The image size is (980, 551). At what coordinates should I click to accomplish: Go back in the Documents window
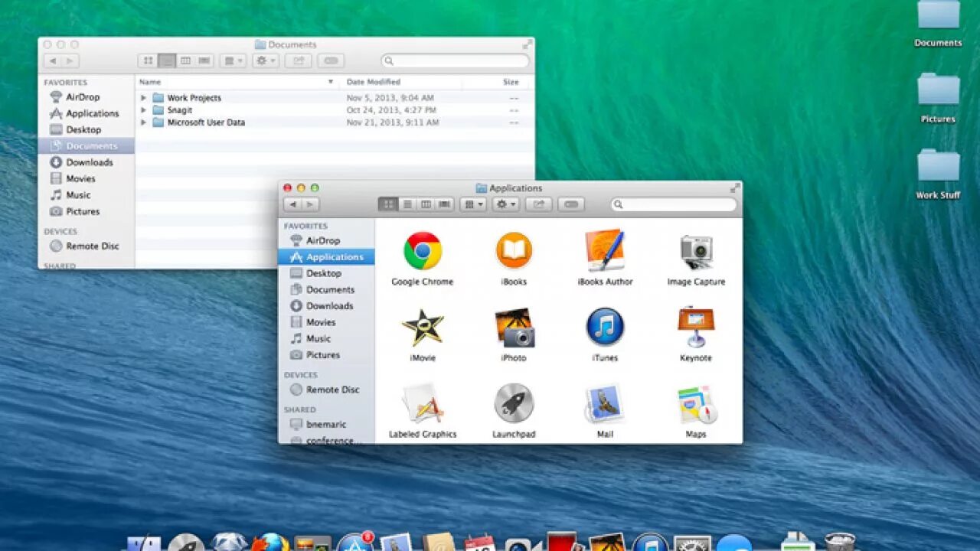[x=53, y=60]
